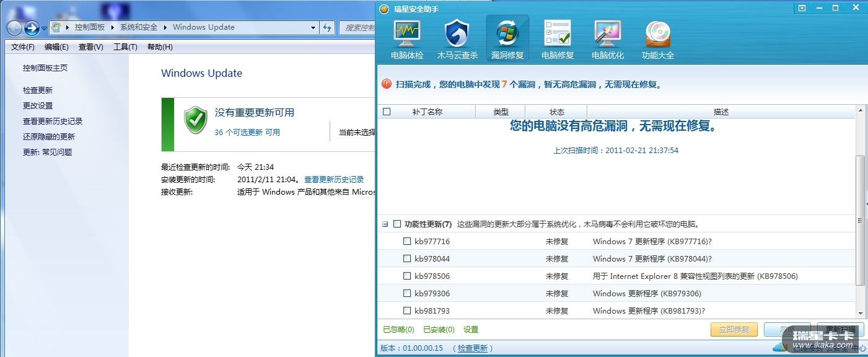Click 未修复 status in kb979306 row

pos(557,293)
